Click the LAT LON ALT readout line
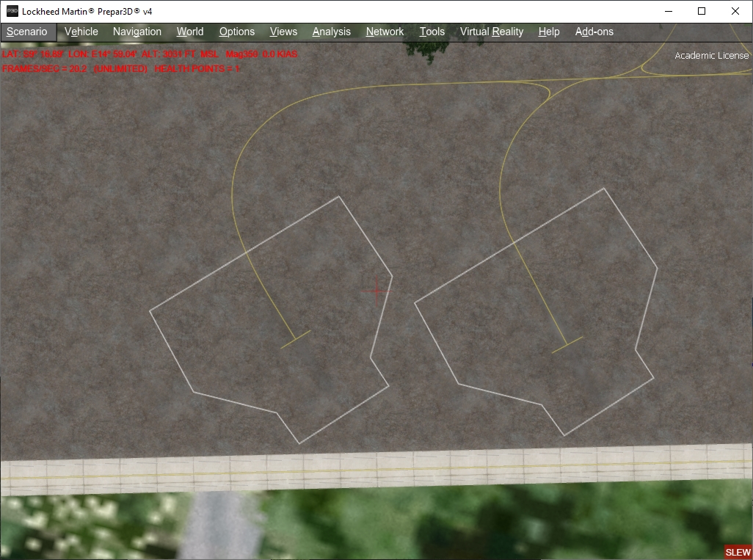Image resolution: width=753 pixels, height=560 pixels. point(149,54)
